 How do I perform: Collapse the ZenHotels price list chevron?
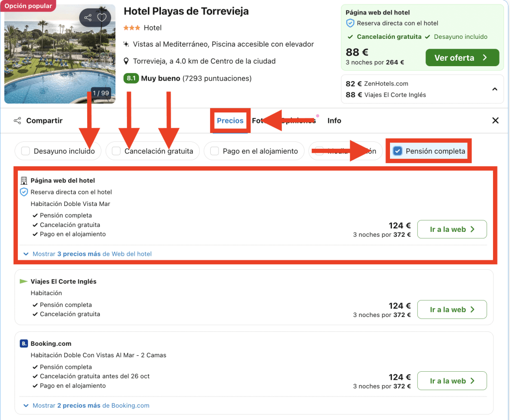coord(495,89)
